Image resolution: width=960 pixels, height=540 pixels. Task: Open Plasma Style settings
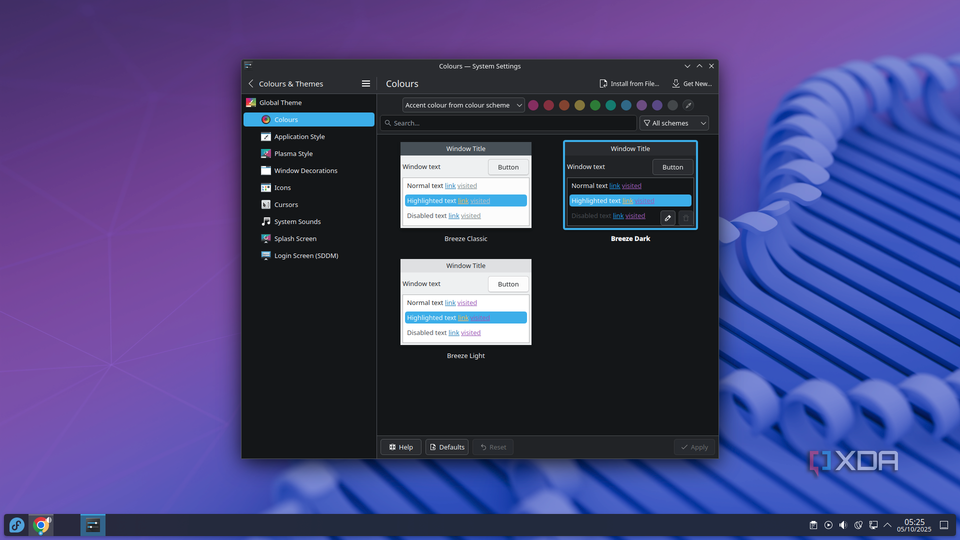point(309,154)
